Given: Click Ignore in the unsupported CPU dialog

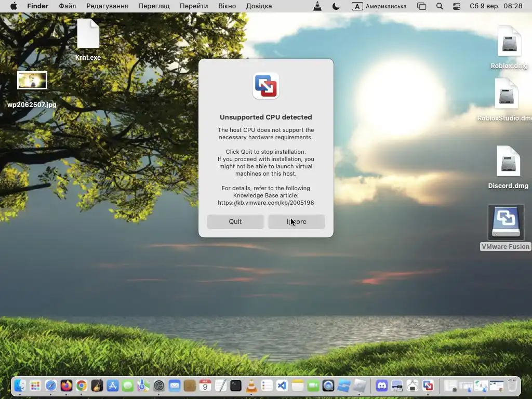Looking at the screenshot, I should tap(297, 221).
